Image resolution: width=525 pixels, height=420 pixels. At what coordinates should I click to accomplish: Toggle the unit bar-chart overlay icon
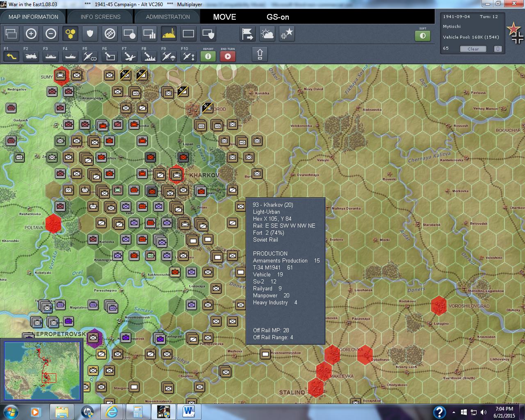click(149, 34)
